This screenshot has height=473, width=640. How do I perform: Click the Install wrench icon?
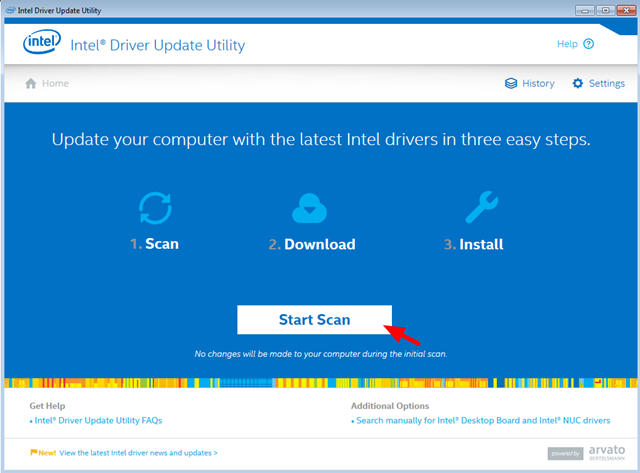[x=474, y=207]
